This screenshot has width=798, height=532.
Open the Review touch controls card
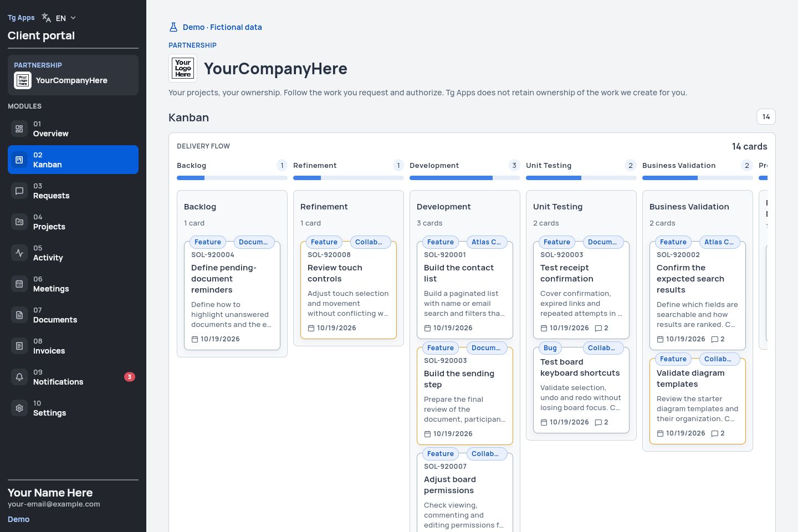(x=349, y=290)
